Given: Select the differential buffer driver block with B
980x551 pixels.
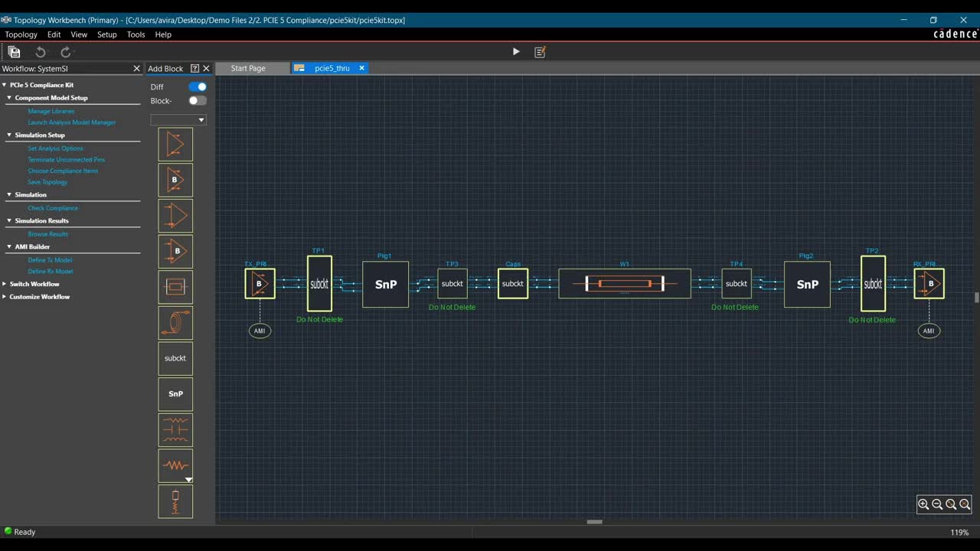Looking at the screenshot, I should pos(175,180).
